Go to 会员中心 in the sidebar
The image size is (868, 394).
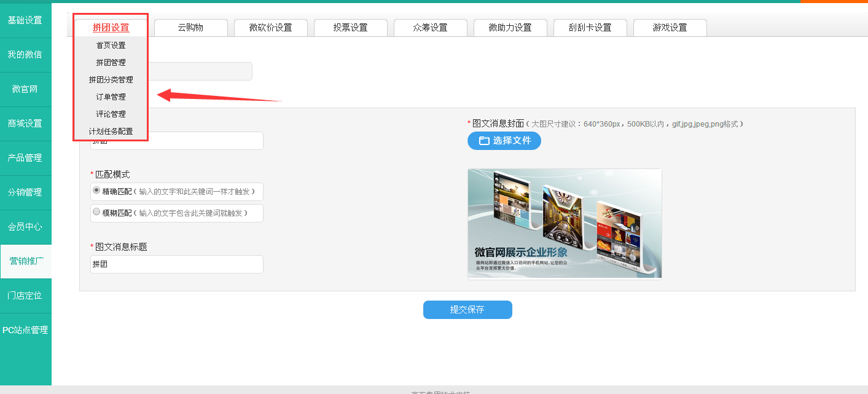(25, 227)
